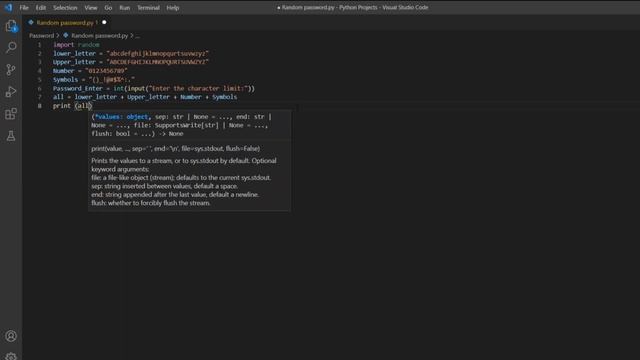Click the Password_Enter variable on line 6
The width and height of the screenshot is (640, 360).
78,88
